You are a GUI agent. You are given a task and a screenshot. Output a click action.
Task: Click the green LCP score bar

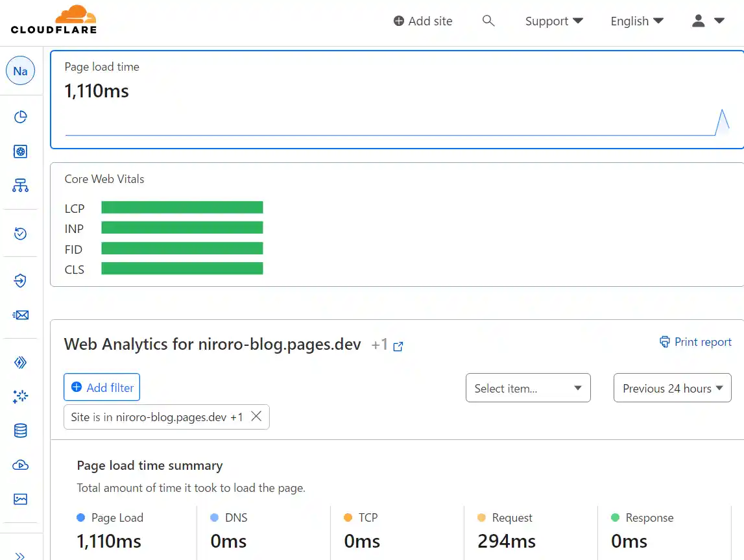[182, 207]
